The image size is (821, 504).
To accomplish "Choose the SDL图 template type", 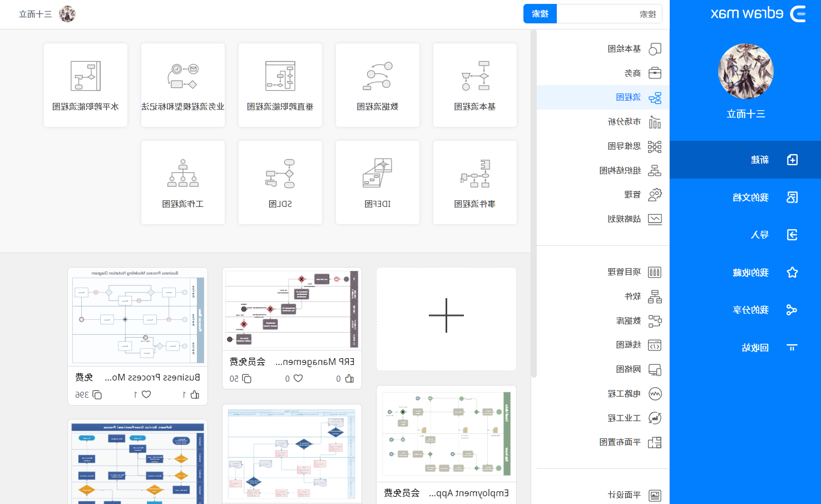I will point(280,182).
